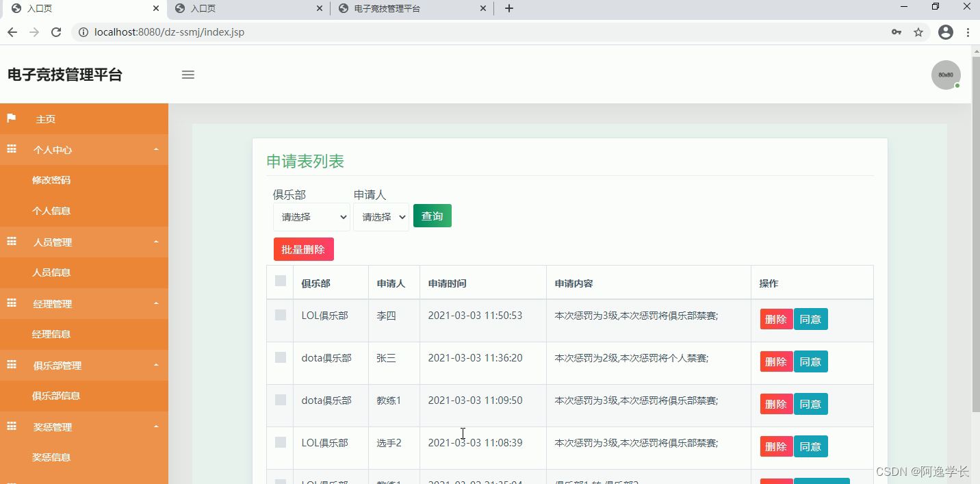Delete the 李四 application row
The image size is (980, 484).
pyautogui.click(x=776, y=319)
